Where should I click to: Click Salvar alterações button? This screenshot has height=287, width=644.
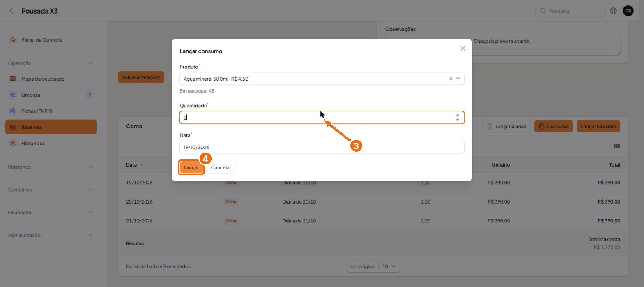pyautogui.click(x=141, y=77)
